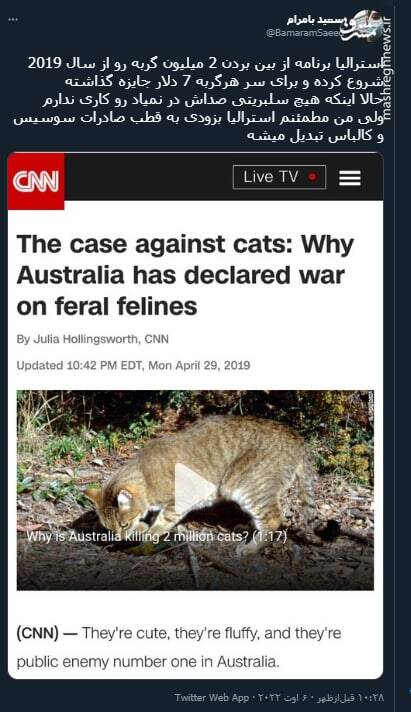Click the author's Persian display name
The width and height of the screenshot is (411, 712).
tap(317, 20)
